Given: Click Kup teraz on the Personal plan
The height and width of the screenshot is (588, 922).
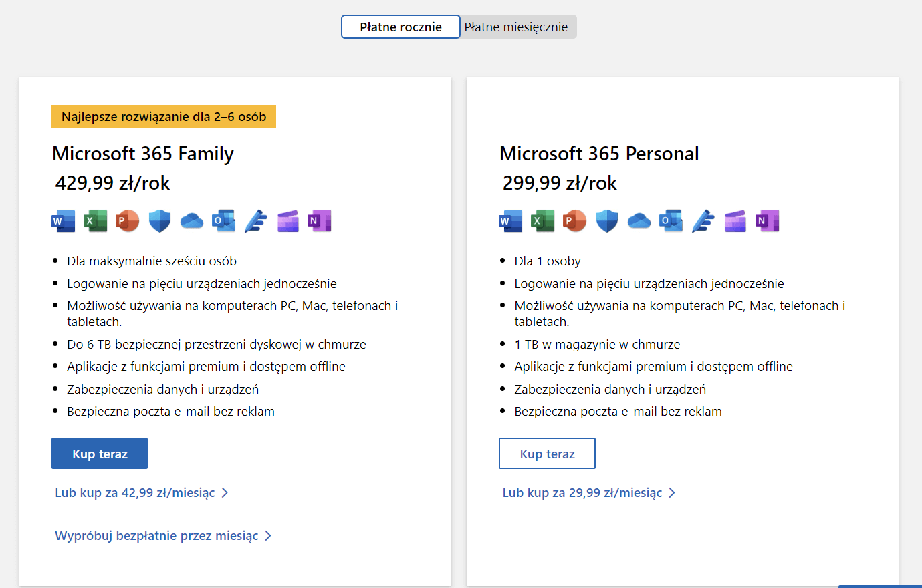Looking at the screenshot, I should [x=547, y=453].
